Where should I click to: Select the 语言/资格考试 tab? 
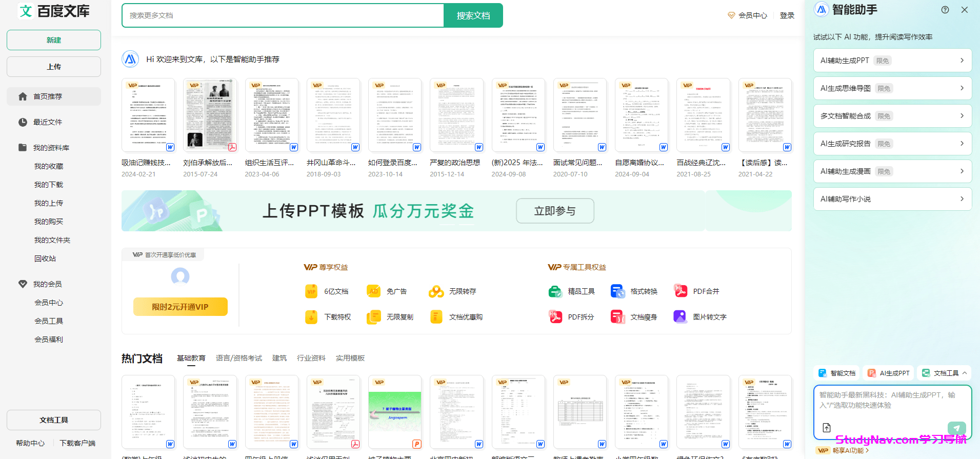click(239, 358)
